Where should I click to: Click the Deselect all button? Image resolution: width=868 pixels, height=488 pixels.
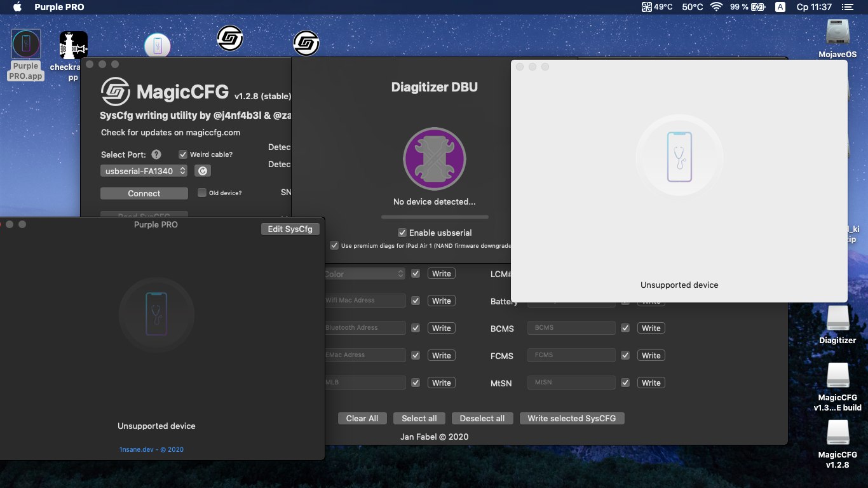coord(482,418)
